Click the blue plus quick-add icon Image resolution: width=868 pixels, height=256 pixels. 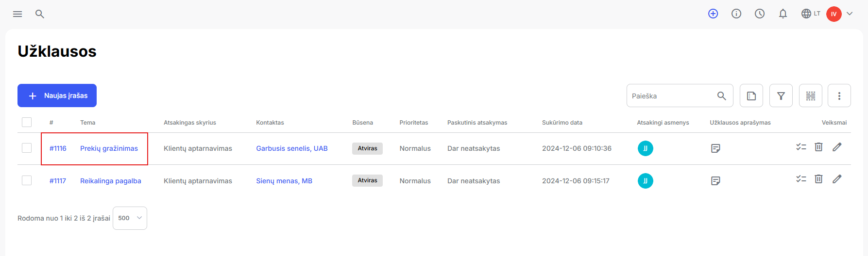(x=713, y=14)
